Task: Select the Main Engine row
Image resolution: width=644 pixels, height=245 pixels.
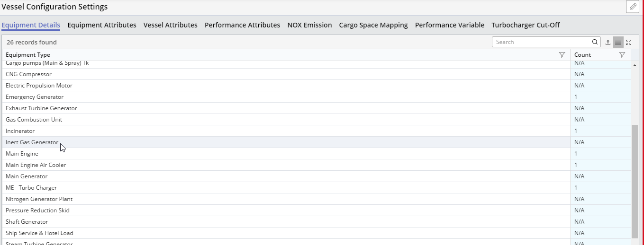Action: click(x=22, y=154)
